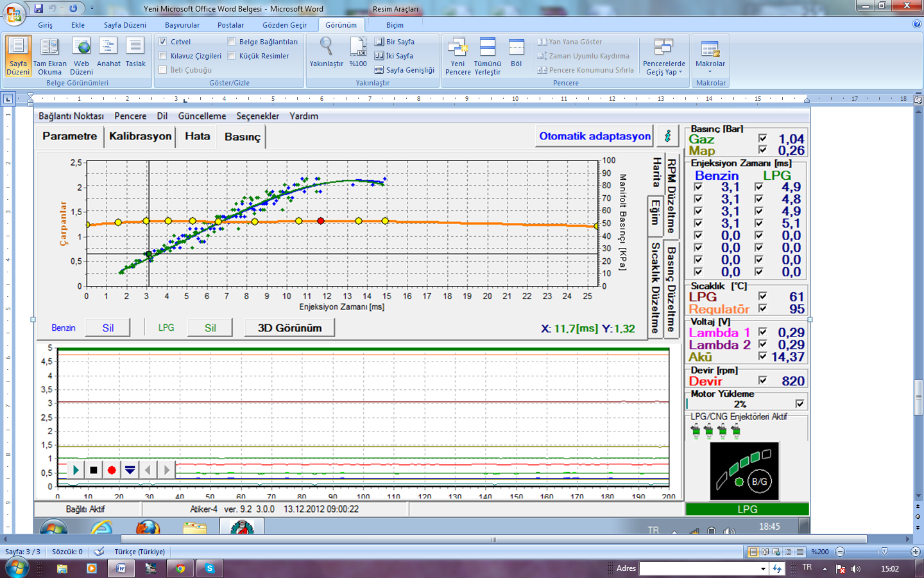Open the Pencerelerde Geçiş Yap dropdown
Screen dimensions: 924x578
tap(664, 56)
